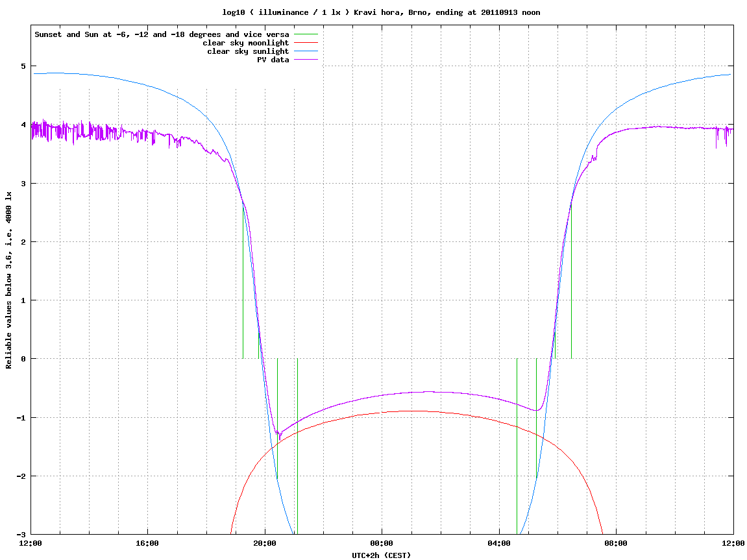This screenshot has width=747, height=560.
Task: Click the y-axis label 'Reliable values below 3.6'
Action: tap(8, 280)
